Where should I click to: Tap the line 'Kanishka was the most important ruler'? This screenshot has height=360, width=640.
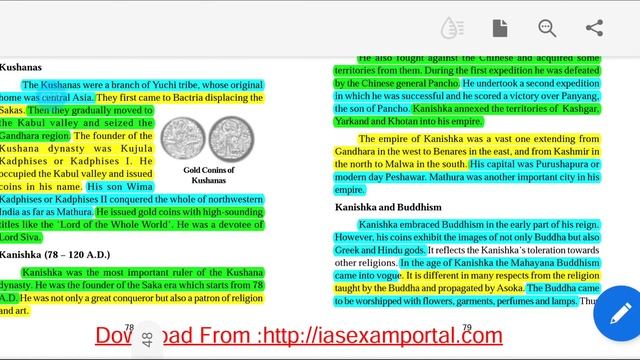coord(142,272)
